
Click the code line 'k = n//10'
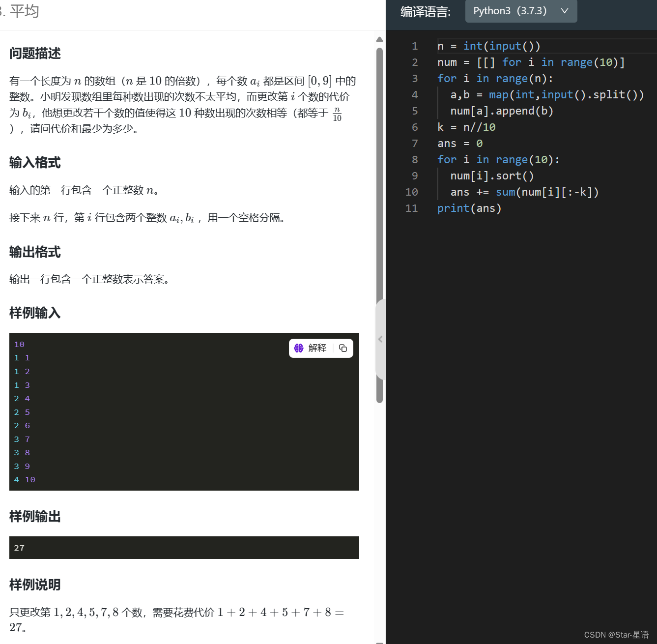click(466, 127)
